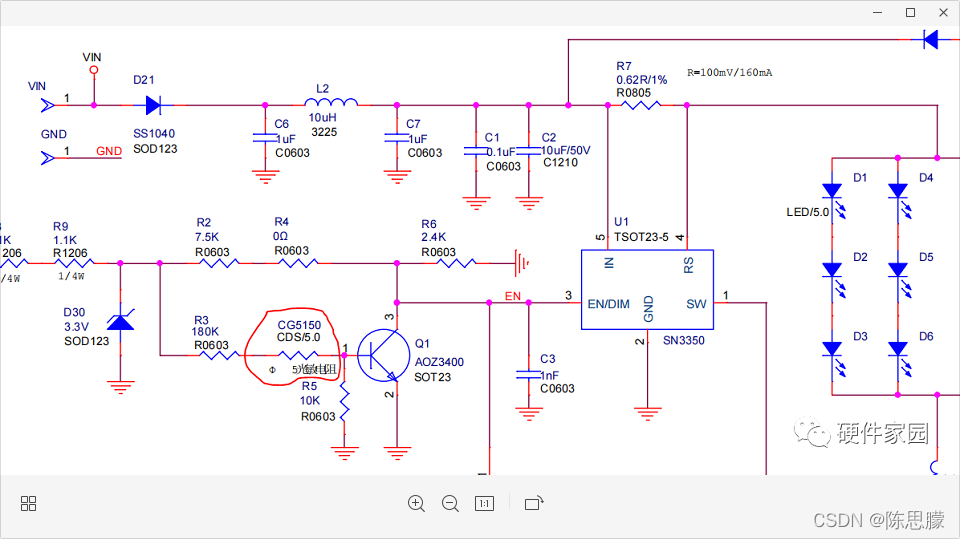Click the Q1 transistor designator
Screen dimensions: 960x539
pos(422,344)
